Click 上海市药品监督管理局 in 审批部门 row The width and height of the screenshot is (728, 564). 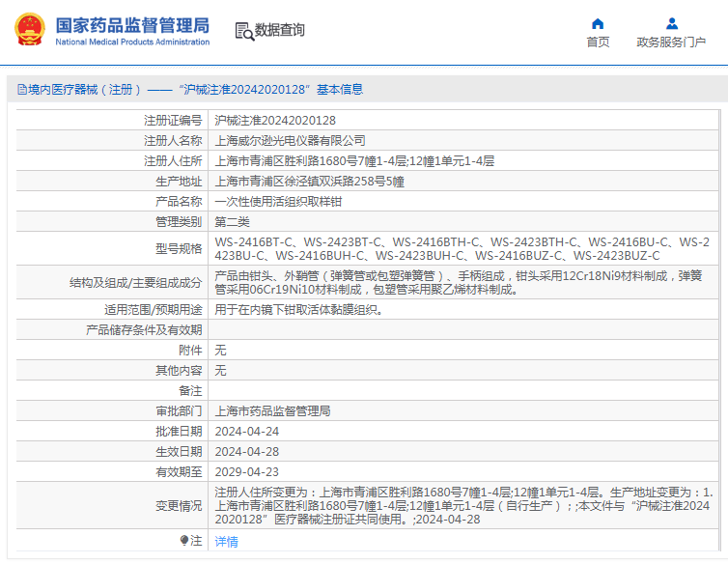tap(272, 410)
